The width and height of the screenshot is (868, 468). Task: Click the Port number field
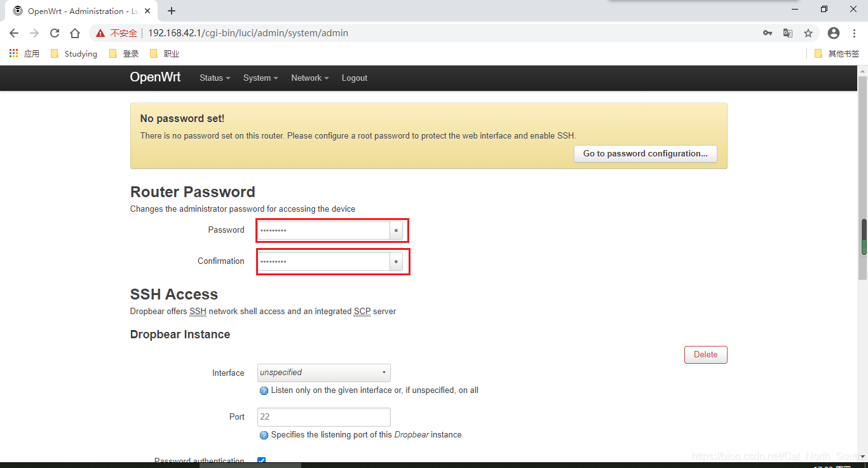[324, 417]
